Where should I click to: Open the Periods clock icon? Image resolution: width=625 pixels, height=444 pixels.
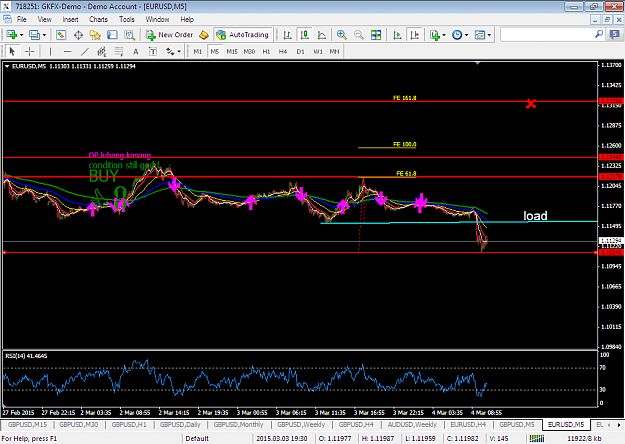457,35
